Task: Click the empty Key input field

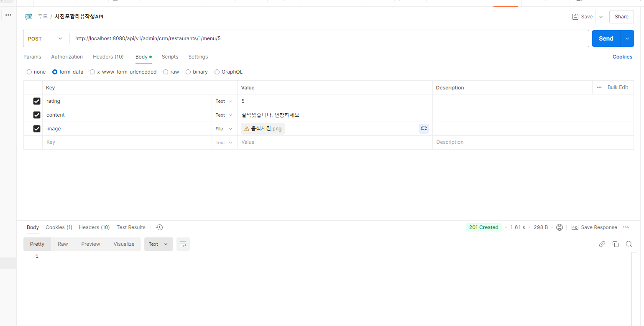Action: tap(127, 143)
